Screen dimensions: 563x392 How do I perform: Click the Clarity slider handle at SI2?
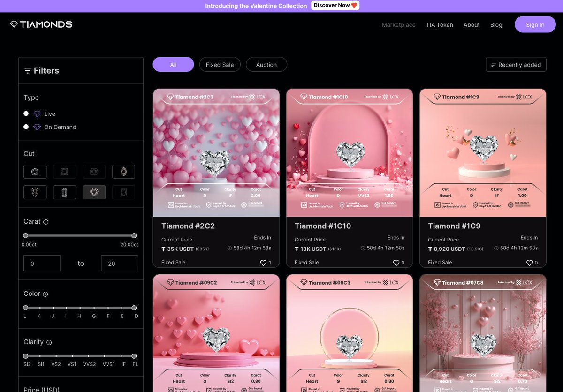coord(26,356)
